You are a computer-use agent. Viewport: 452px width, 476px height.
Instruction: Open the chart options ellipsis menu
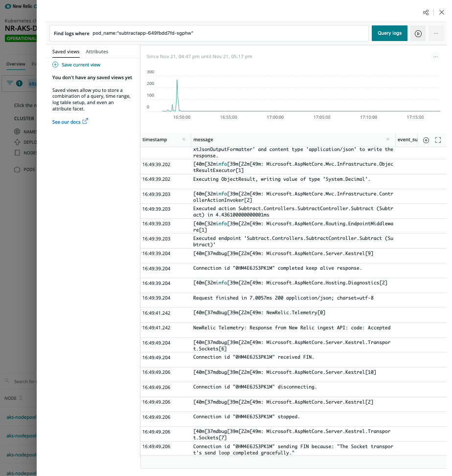tap(435, 57)
